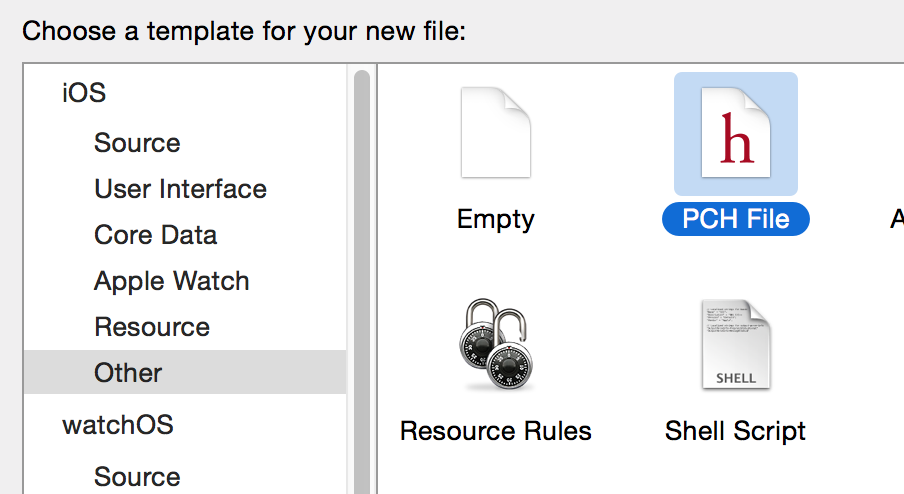
Task: Click the sidebar vertical scrollbar
Action: point(361,281)
